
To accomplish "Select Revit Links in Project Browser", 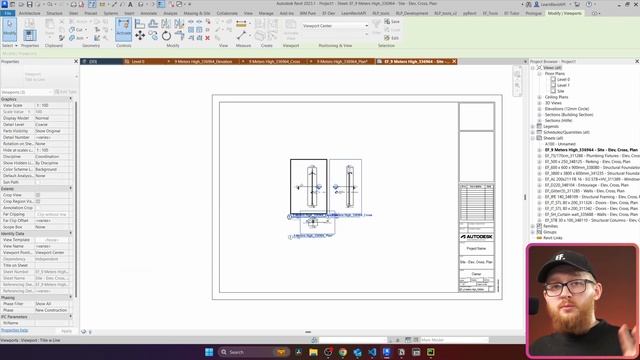I will point(553,238).
